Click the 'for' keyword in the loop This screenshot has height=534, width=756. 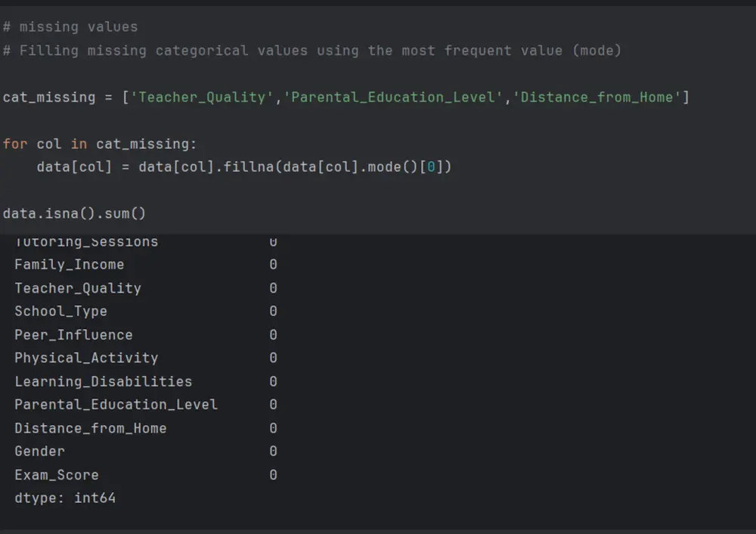coord(15,144)
